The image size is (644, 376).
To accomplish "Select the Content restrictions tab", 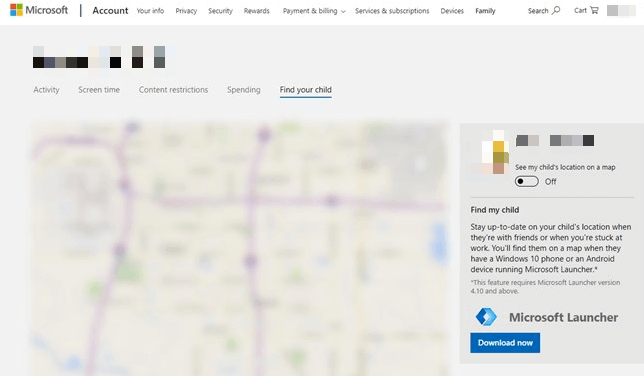I will pos(173,90).
